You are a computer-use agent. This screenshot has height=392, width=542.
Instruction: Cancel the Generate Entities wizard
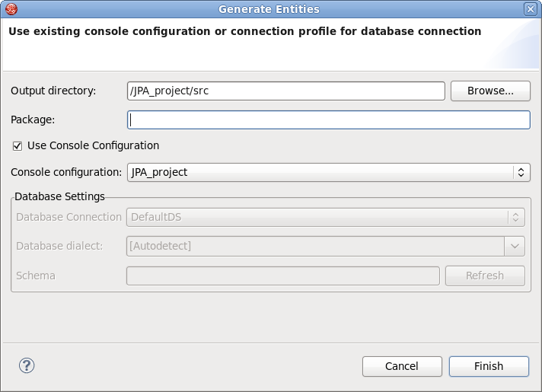pos(401,366)
